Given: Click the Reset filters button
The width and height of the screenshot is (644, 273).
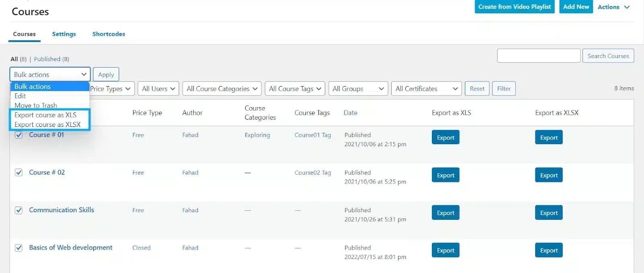Looking at the screenshot, I should [477, 89].
